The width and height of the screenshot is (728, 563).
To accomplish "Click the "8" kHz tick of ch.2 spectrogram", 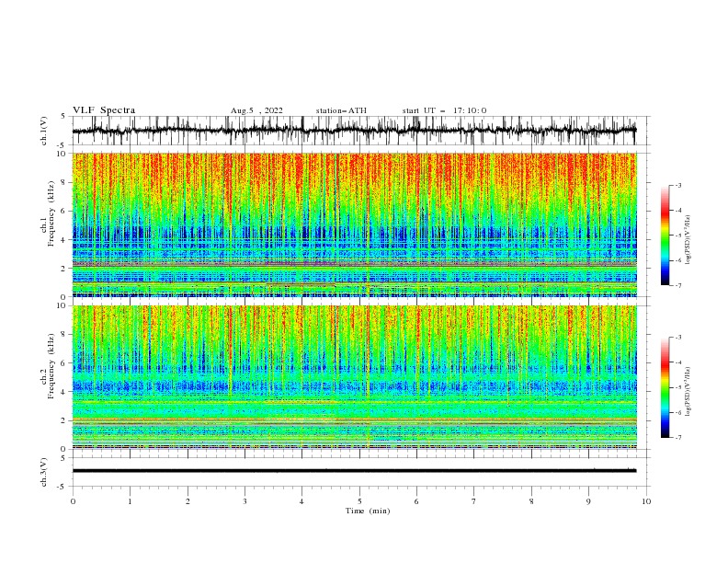I will pyautogui.click(x=64, y=335).
